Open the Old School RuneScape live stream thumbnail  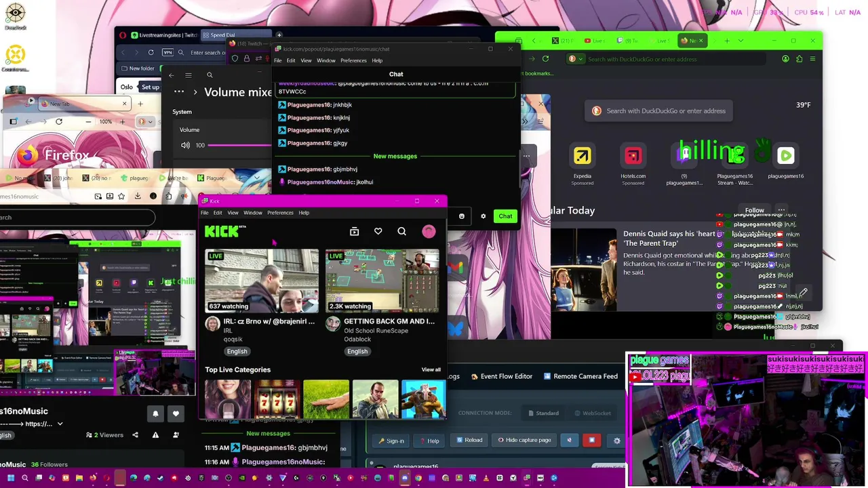[x=382, y=281]
